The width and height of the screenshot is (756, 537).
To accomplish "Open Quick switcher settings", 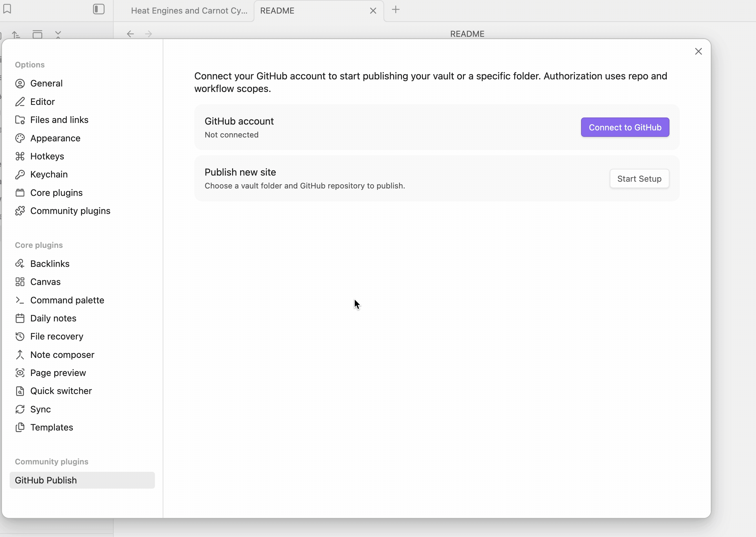I will tap(82, 391).
